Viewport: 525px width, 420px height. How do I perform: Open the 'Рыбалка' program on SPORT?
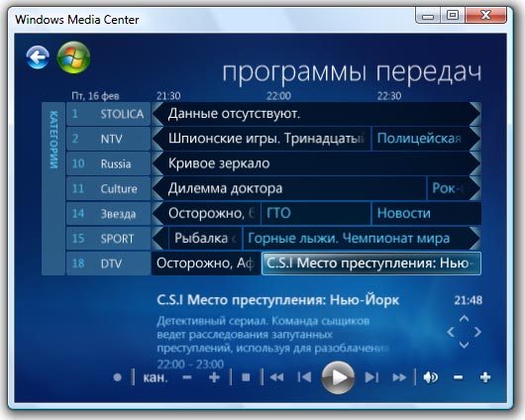click(x=205, y=239)
